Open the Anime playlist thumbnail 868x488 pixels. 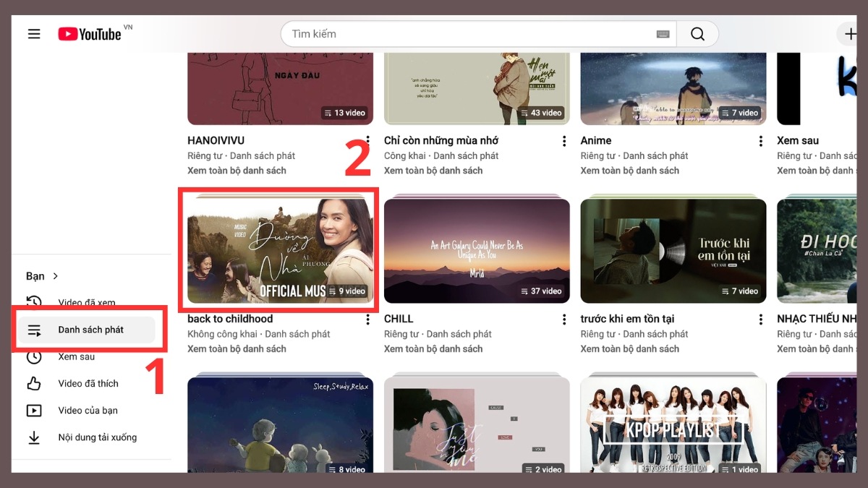(x=673, y=88)
